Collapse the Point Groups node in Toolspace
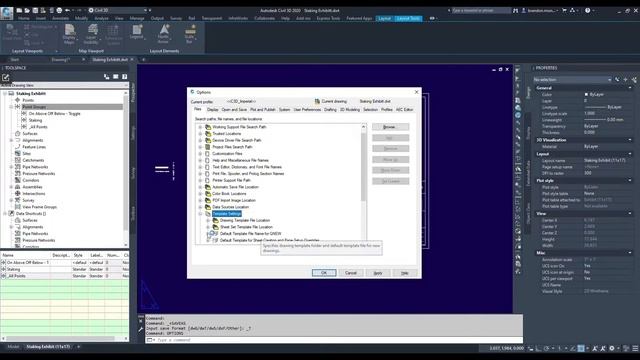The width and height of the screenshot is (640, 360). tap(11, 107)
